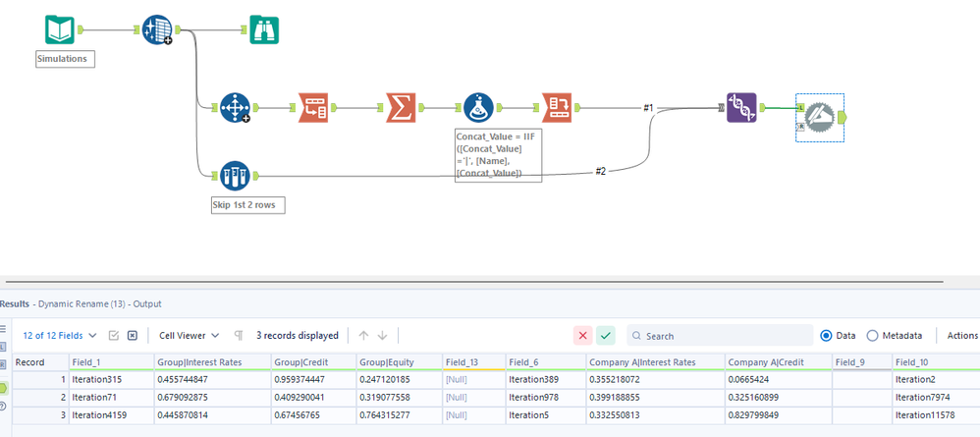Click the Dynamic Rename tool icon

[x=820, y=117]
